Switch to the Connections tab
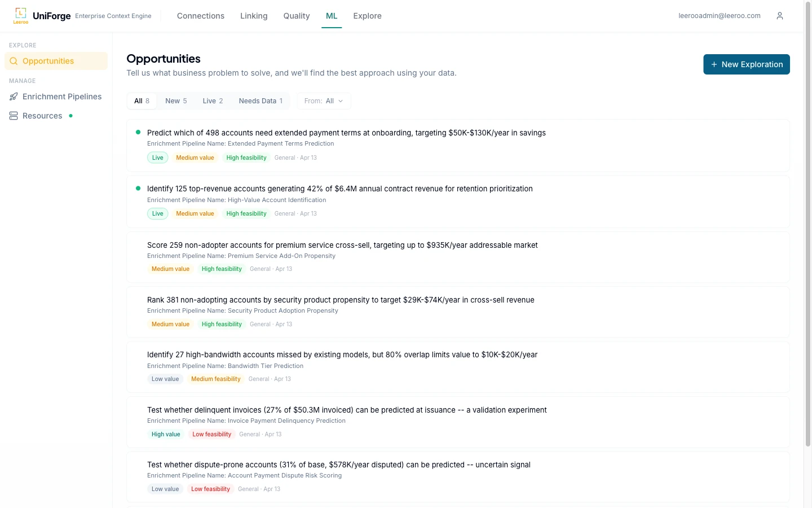 200,16
